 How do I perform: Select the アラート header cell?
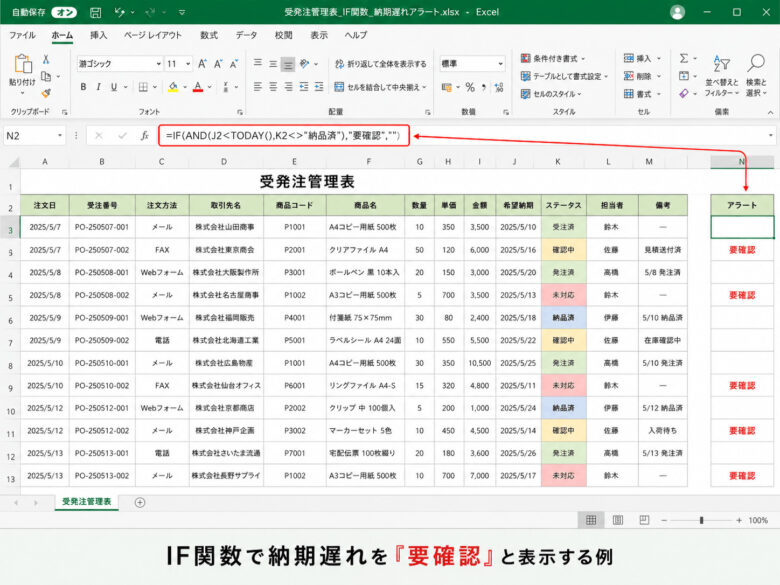[742, 205]
